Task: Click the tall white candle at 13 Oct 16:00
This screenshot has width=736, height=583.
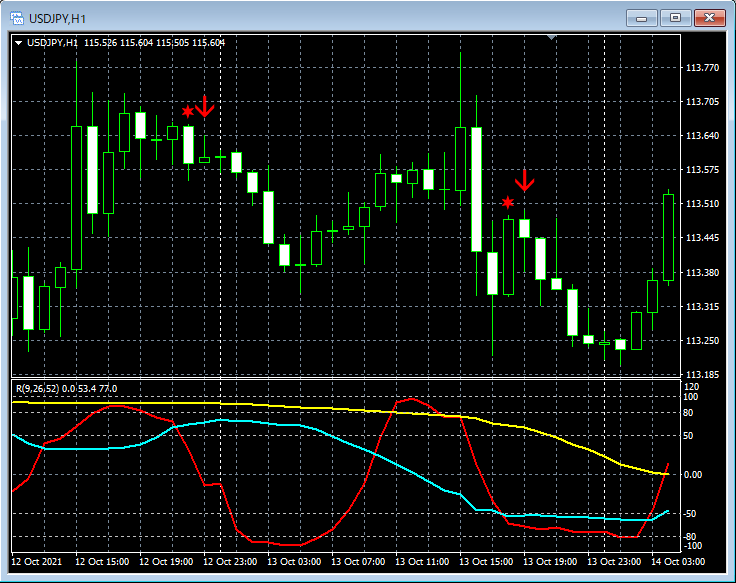Action: (x=476, y=190)
